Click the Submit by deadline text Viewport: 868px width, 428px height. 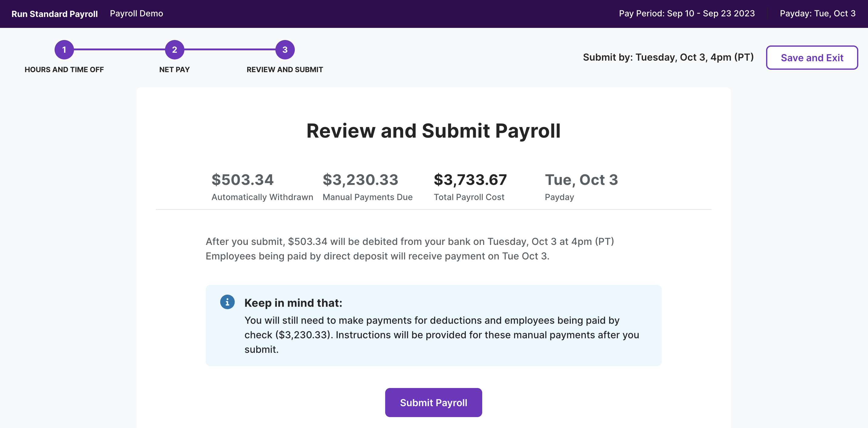click(668, 57)
